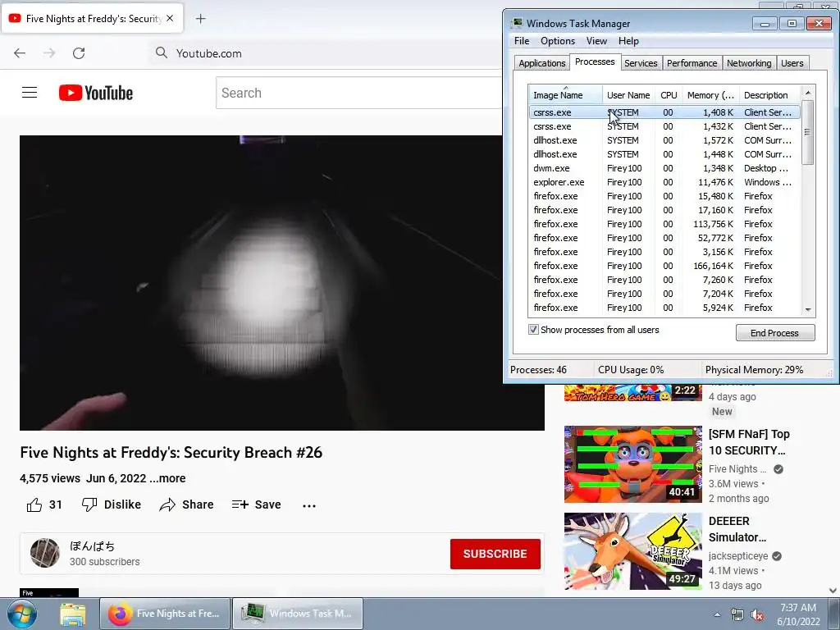Click process list scrollbar up arrow
This screenshot has height=630, width=840.
[808, 93]
